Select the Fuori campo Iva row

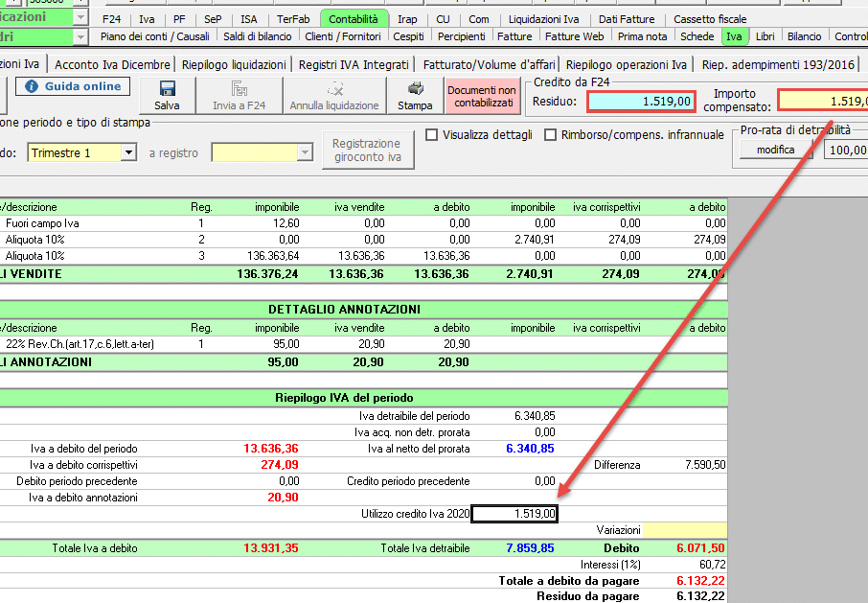pyautogui.click(x=362, y=223)
